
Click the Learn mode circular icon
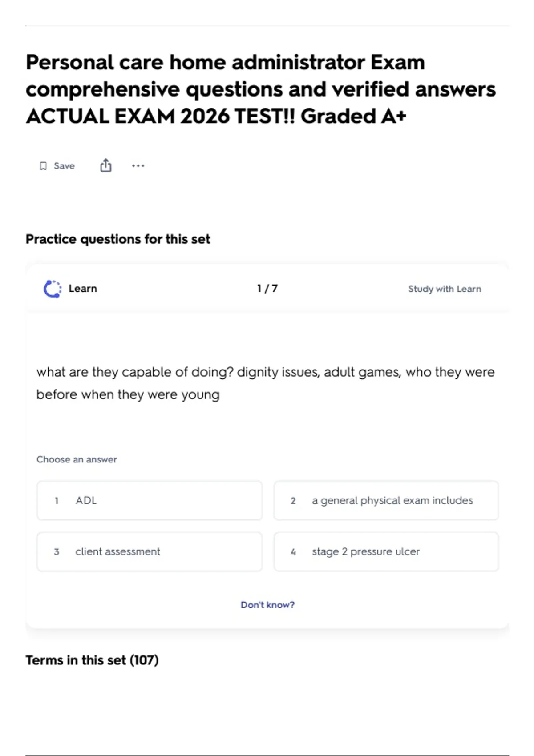[53, 289]
